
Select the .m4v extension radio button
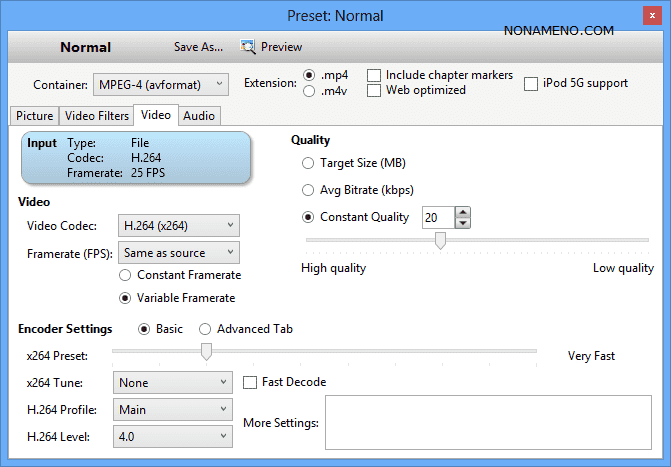(x=309, y=91)
